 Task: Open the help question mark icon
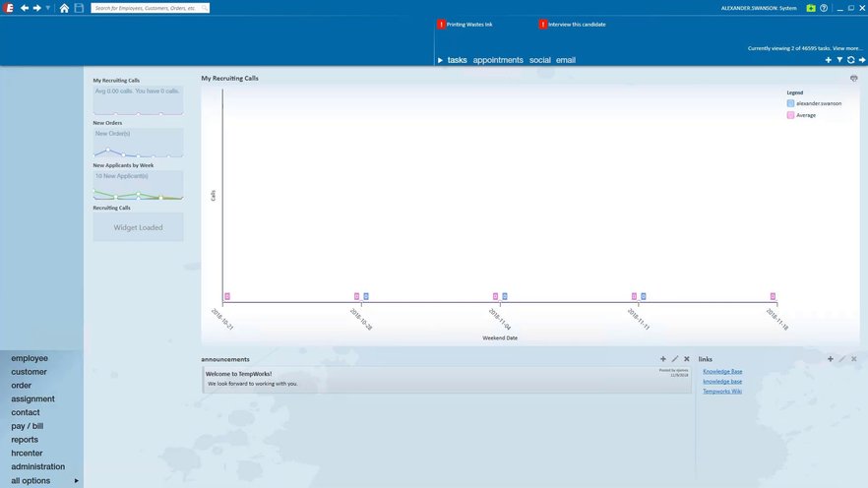(x=824, y=8)
